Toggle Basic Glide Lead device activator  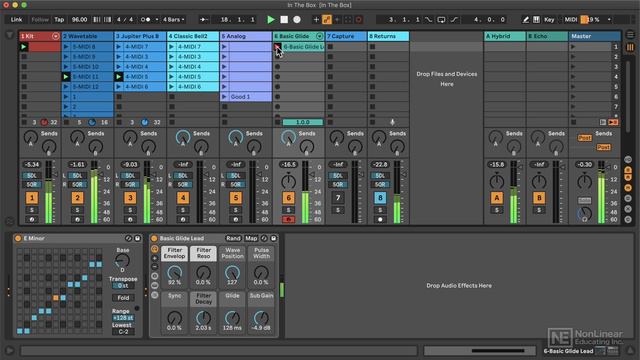coord(154,238)
